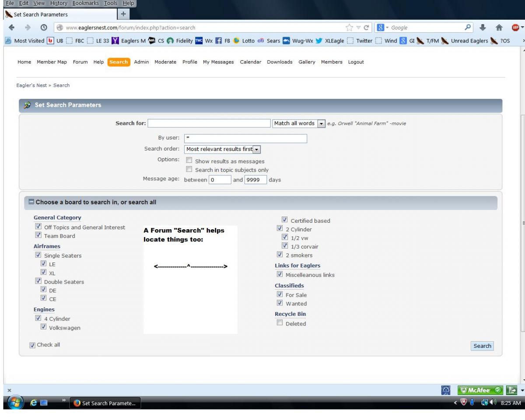Image resolution: width=525 pixels, height=420 pixels.
Task: Click the Logout link
Action: tap(356, 62)
